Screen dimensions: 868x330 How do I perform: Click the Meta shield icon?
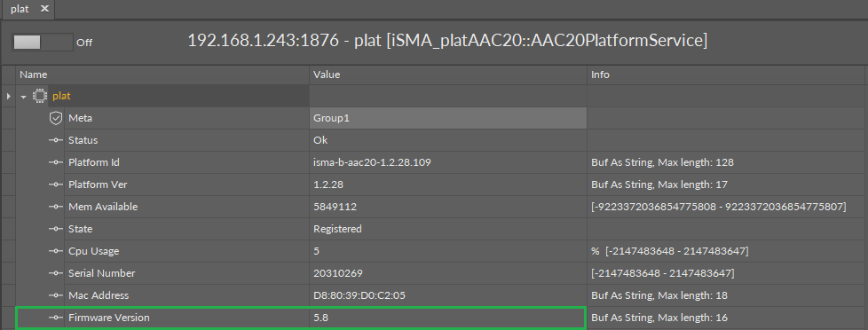coord(55,118)
